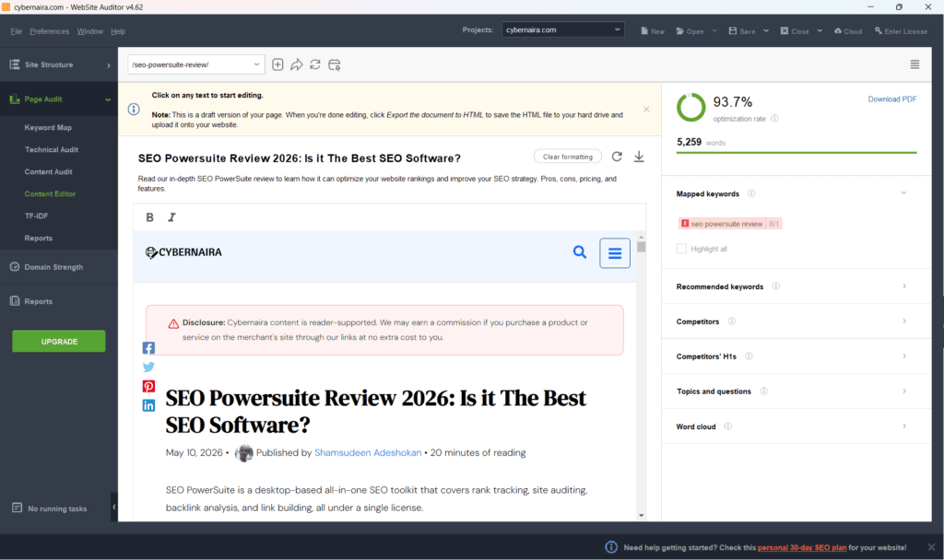
Task: Click the scheduled task calendar icon
Action: [334, 64]
